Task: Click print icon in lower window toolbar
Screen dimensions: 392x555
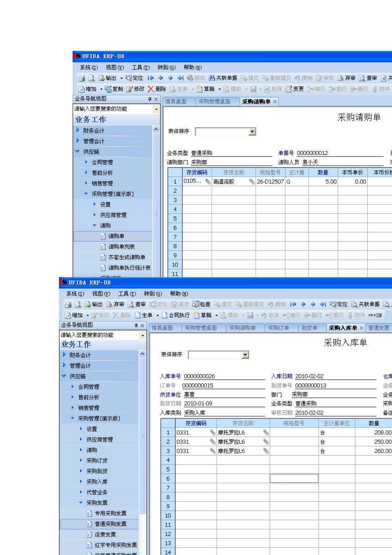Action: tap(68, 304)
